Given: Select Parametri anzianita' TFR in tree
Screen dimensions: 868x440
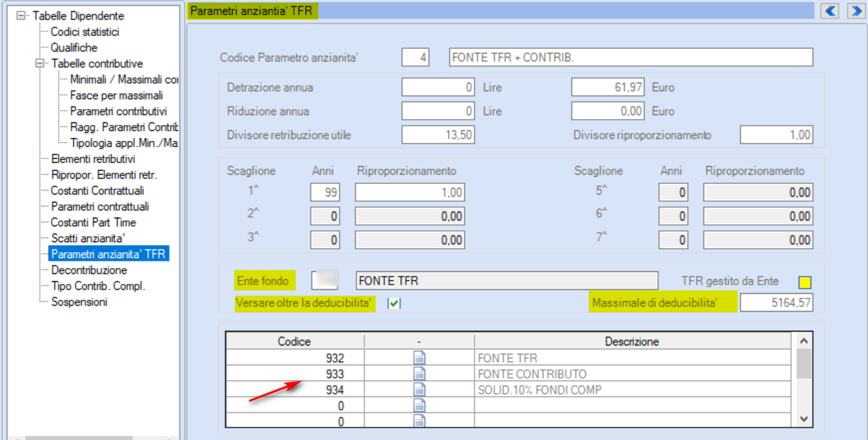Looking at the screenshot, I should (x=109, y=254).
